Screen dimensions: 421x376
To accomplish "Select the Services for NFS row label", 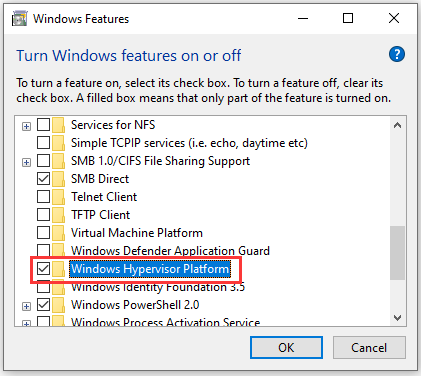I will 113,125.
